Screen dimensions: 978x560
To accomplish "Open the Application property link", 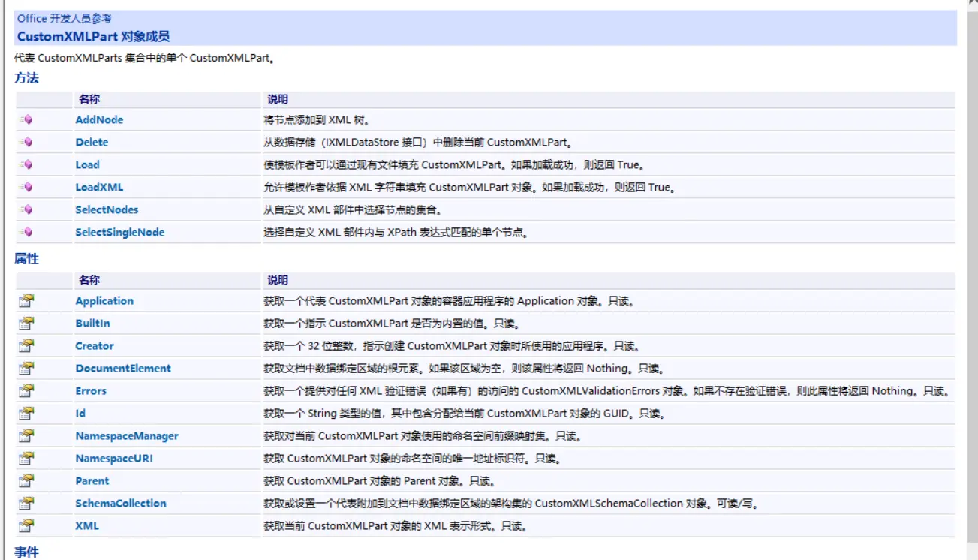I will [x=104, y=301].
